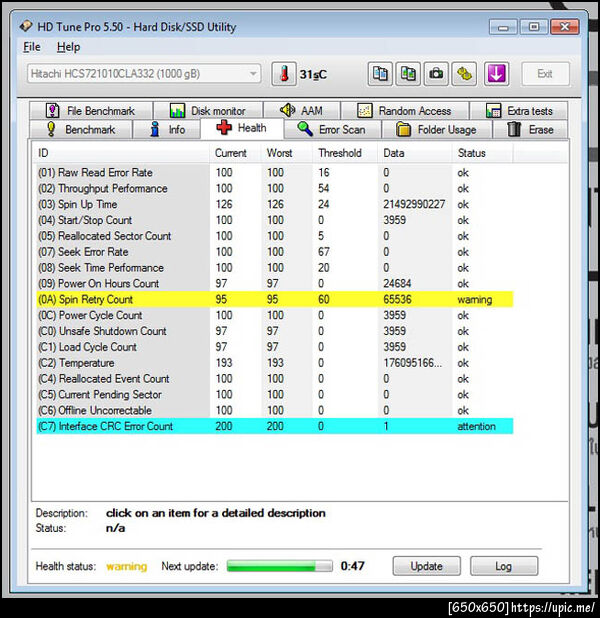Select the (03) Spin Up Time row
Image resolution: width=600 pixels, height=618 pixels.
pyautogui.click(x=275, y=204)
